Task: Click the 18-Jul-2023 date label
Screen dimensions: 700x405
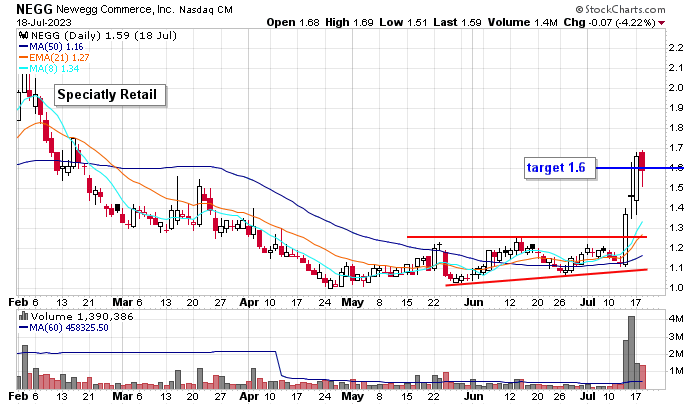Action: [44, 22]
